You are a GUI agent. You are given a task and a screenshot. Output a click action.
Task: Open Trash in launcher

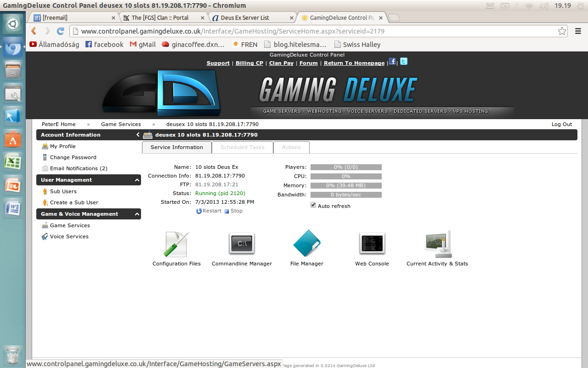[13, 355]
